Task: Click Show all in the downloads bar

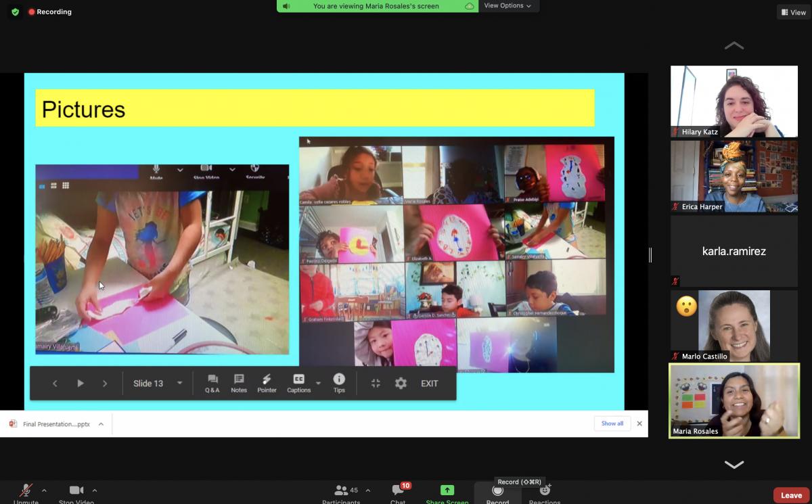Action: (x=612, y=423)
